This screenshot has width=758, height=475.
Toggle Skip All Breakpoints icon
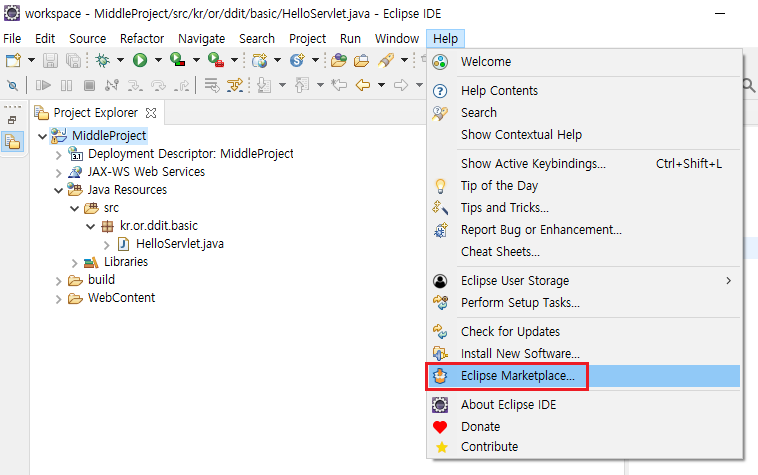click(13, 86)
